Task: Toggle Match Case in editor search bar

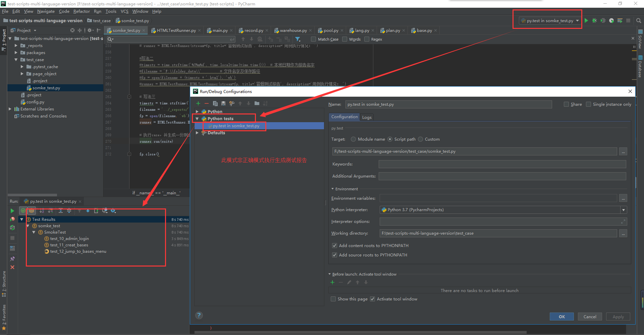Action: [x=313, y=39]
